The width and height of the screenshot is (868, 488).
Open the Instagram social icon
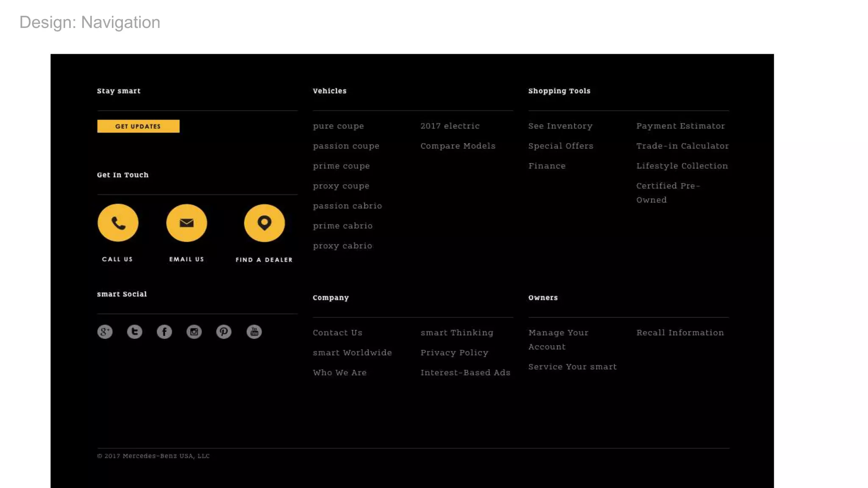coord(194,332)
